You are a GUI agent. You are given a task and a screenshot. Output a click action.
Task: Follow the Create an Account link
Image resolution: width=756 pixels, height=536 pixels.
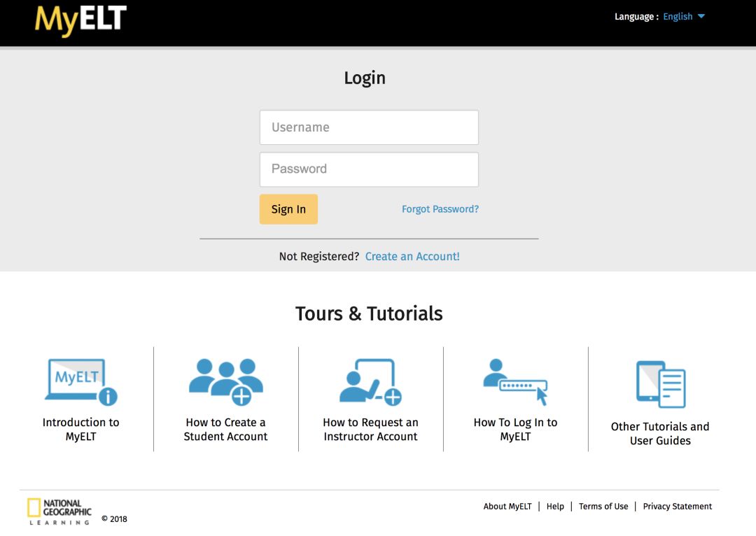pyautogui.click(x=412, y=256)
